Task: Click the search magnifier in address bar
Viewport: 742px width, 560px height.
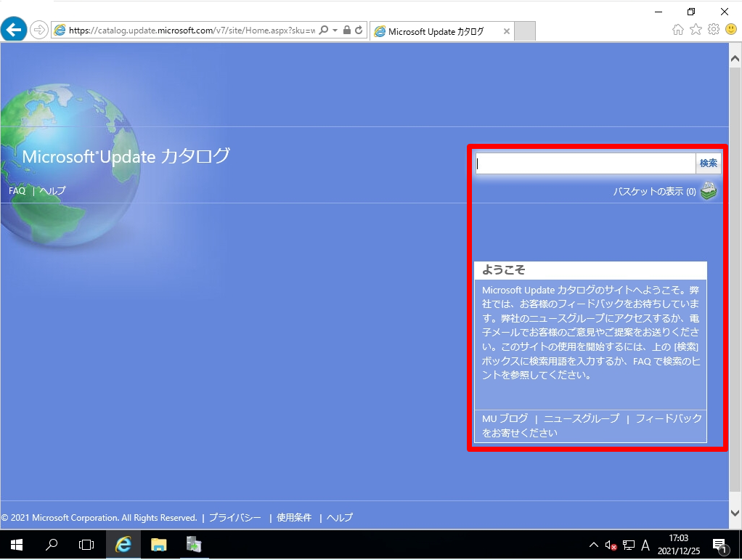Action: click(x=324, y=31)
